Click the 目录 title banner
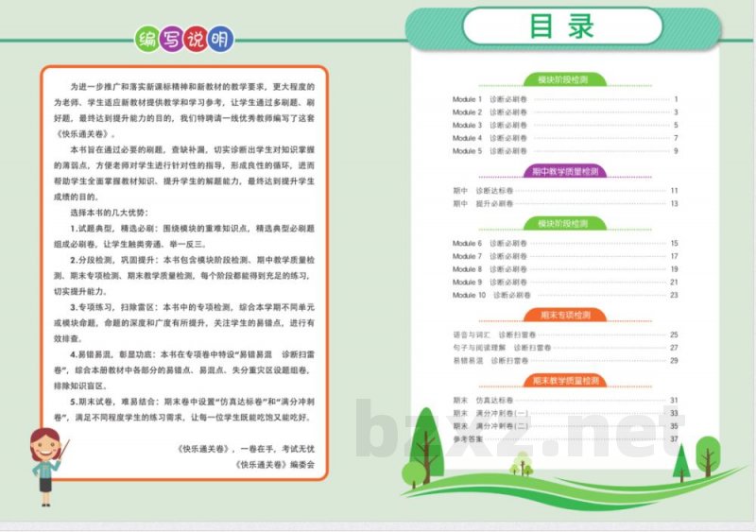Image resolution: width=756 pixels, height=532 pixels. [562, 26]
